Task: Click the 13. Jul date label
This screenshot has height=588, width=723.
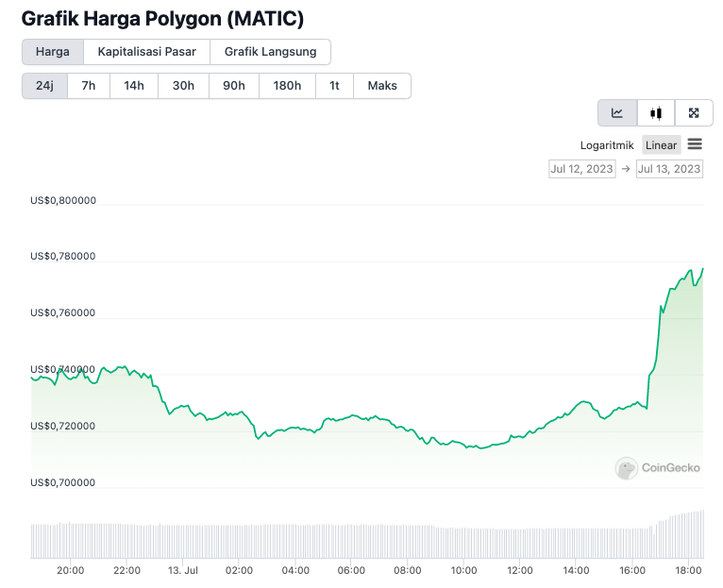Action: [182, 570]
